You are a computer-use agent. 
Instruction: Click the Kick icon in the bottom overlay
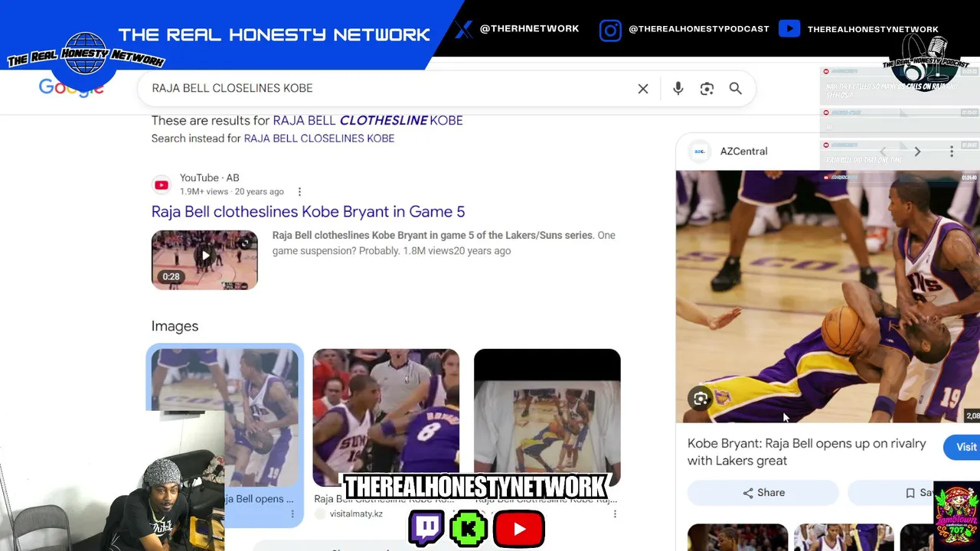pyautogui.click(x=469, y=529)
